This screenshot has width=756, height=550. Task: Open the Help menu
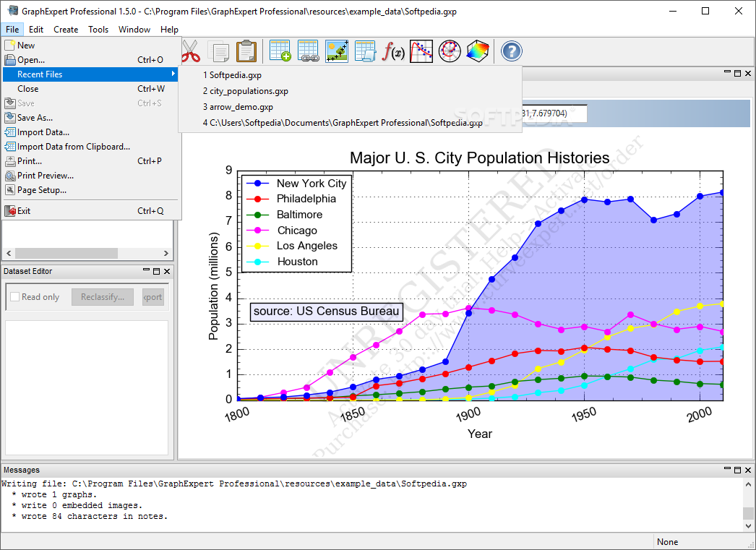[x=169, y=30]
